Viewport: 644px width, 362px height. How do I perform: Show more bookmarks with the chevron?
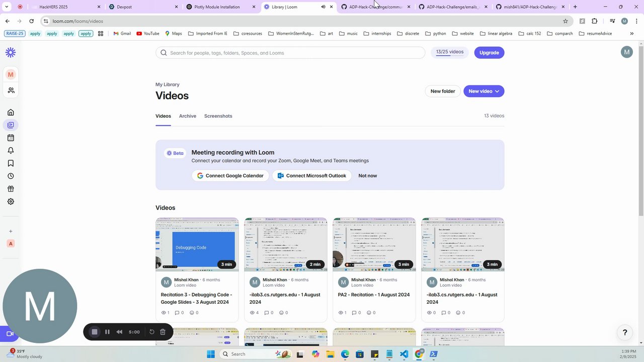[632, 34]
